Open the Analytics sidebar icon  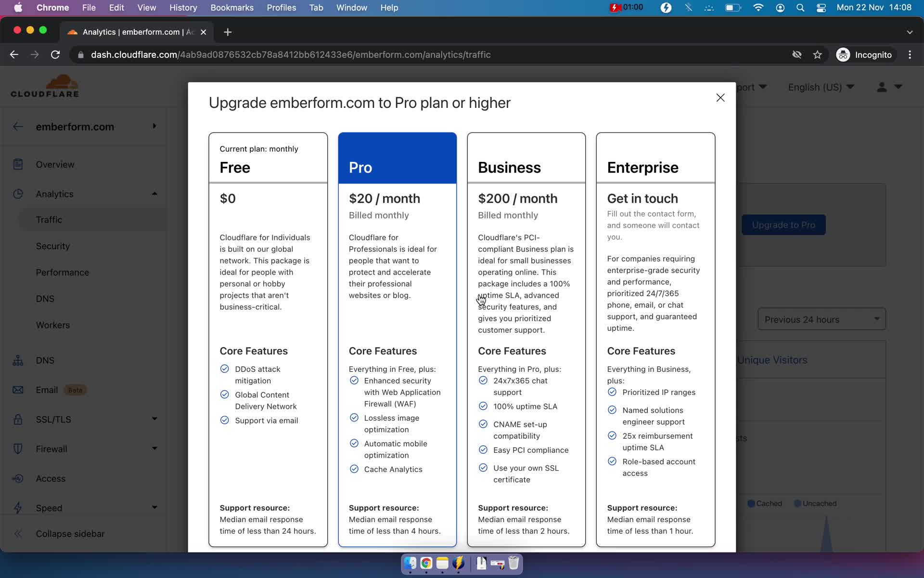pyautogui.click(x=18, y=194)
